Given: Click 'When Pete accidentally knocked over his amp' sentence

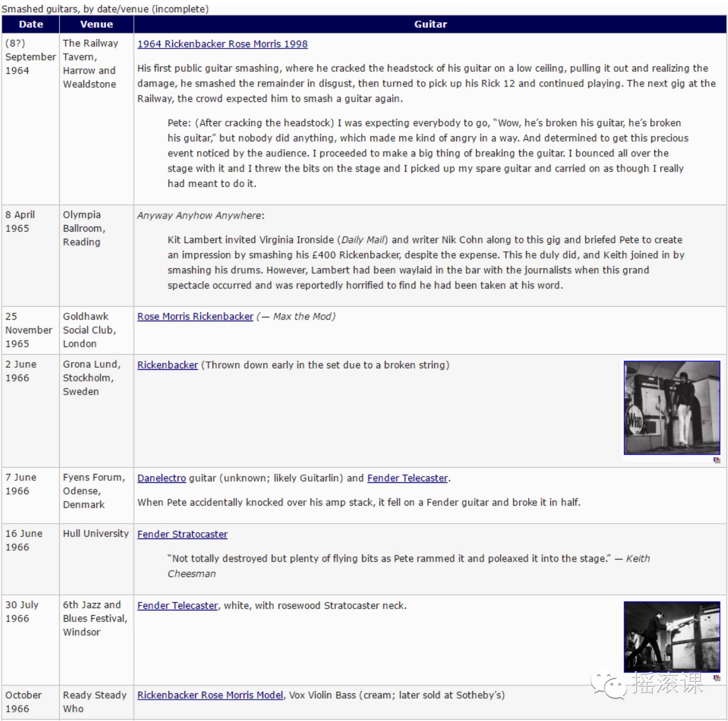Looking at the screenshot, I should click(x=359, y=502).
